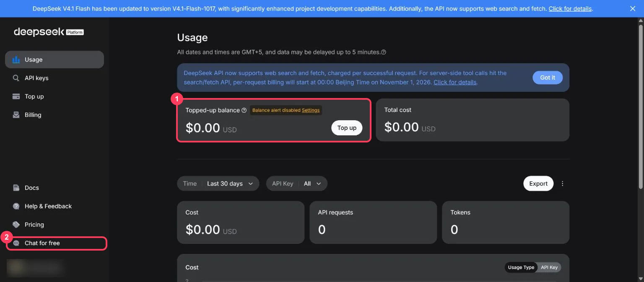Screen dimensions: 644x282
Task: Click the Usage bar chart icon in sidebar
Action: click(x=16, y=60)
